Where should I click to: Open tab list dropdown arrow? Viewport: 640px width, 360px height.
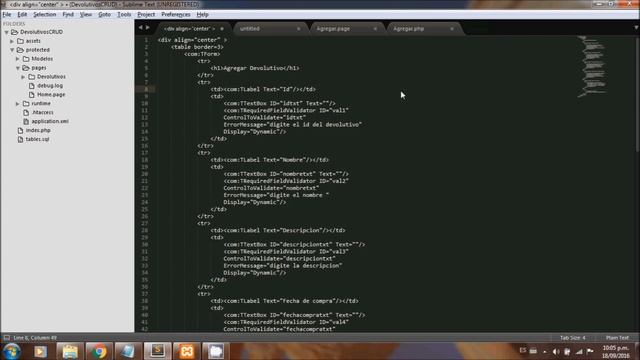[636, 28]
